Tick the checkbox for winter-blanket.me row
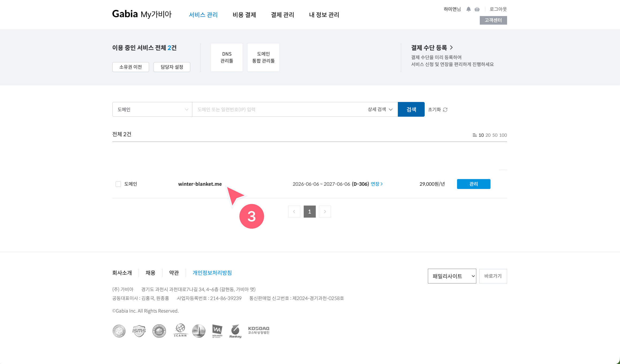 tap(118, 184)
